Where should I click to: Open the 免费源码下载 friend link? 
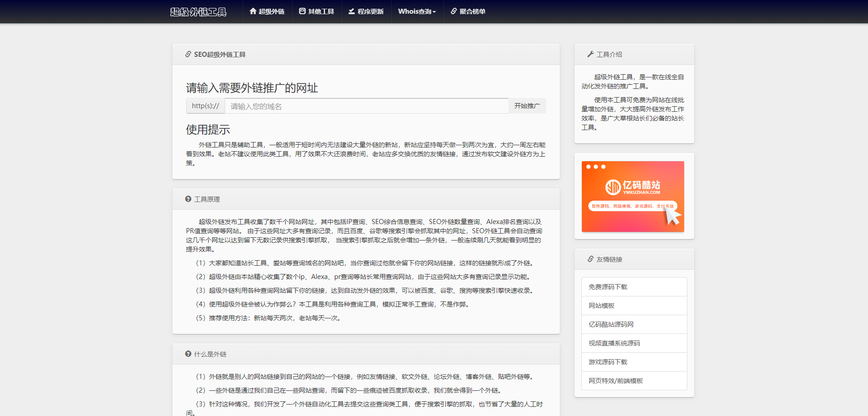(608, 287)
